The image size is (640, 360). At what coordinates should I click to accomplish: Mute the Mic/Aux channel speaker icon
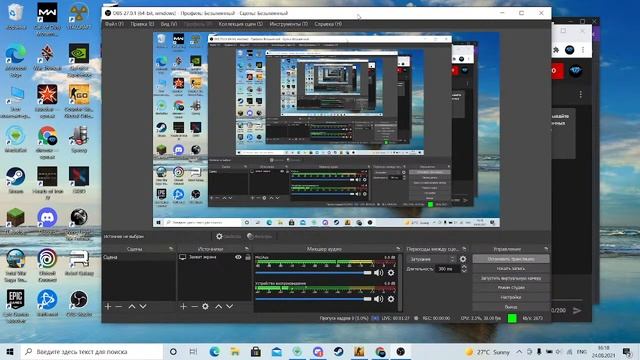click(x=379, y=273)
